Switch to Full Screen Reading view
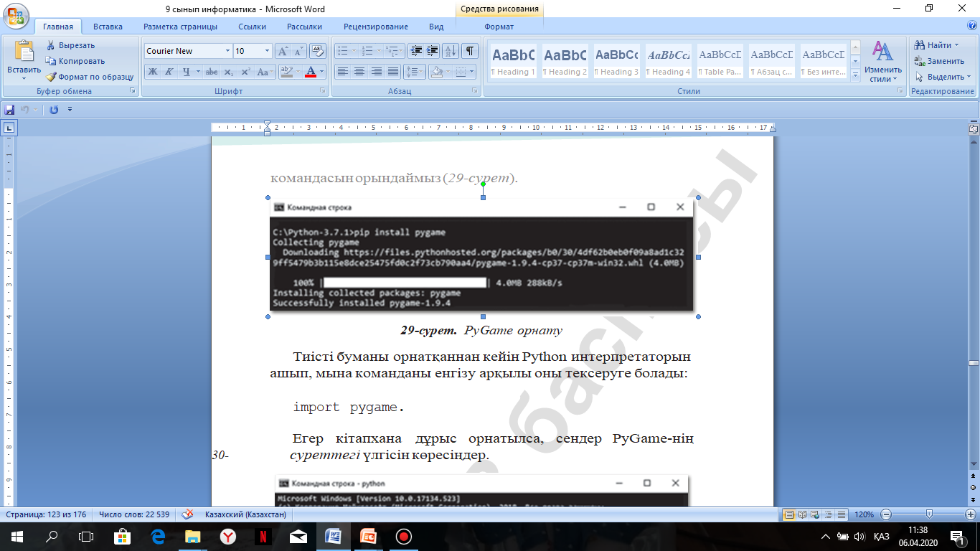The image size is (980, 551). click(x=802, y=514)
